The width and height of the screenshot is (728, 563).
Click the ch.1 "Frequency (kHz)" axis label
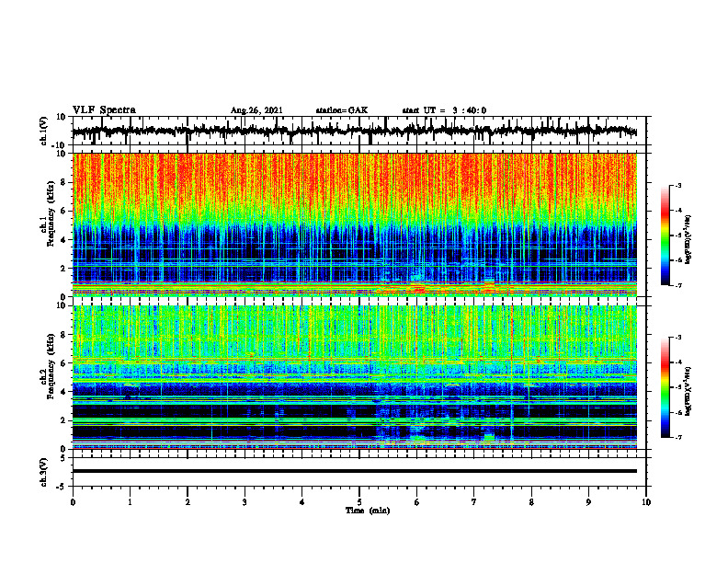(x=51, y=213)
